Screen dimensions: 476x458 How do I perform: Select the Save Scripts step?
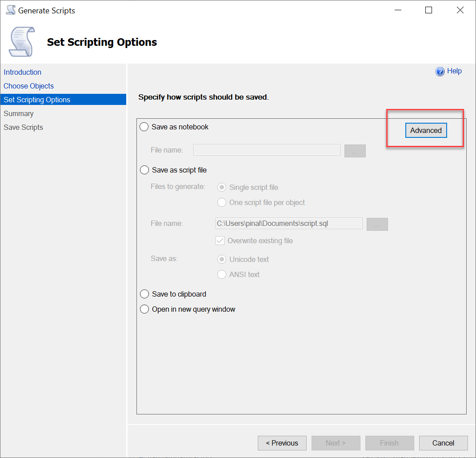click(x=24, y=127)
